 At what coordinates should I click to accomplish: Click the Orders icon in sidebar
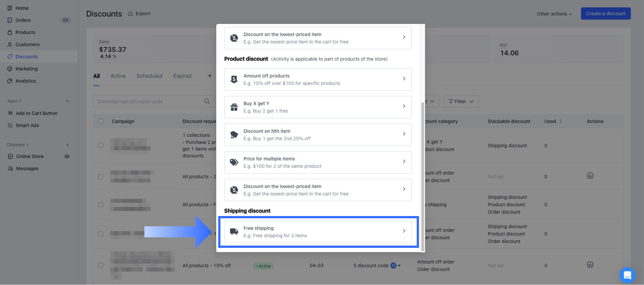point(10,20)
